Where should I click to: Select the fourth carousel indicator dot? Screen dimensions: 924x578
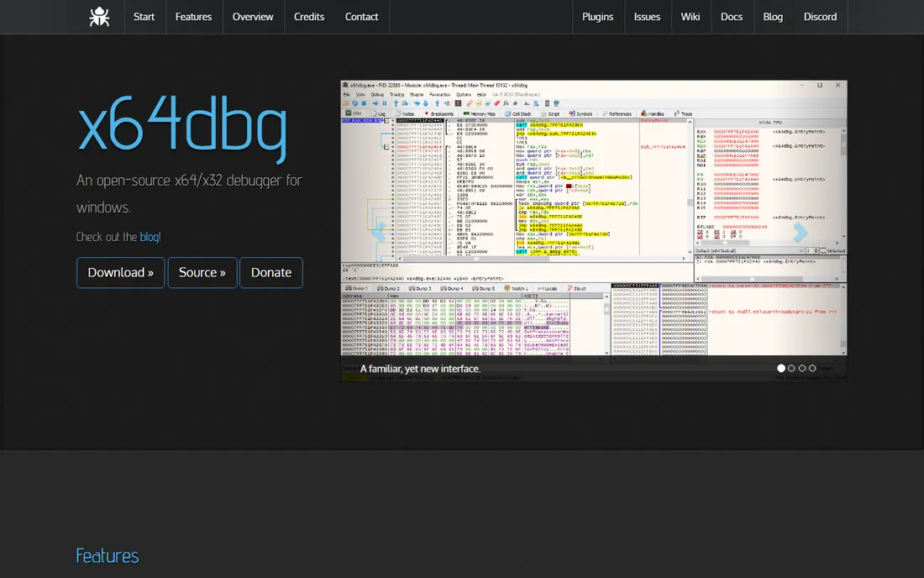click(812, 368)
